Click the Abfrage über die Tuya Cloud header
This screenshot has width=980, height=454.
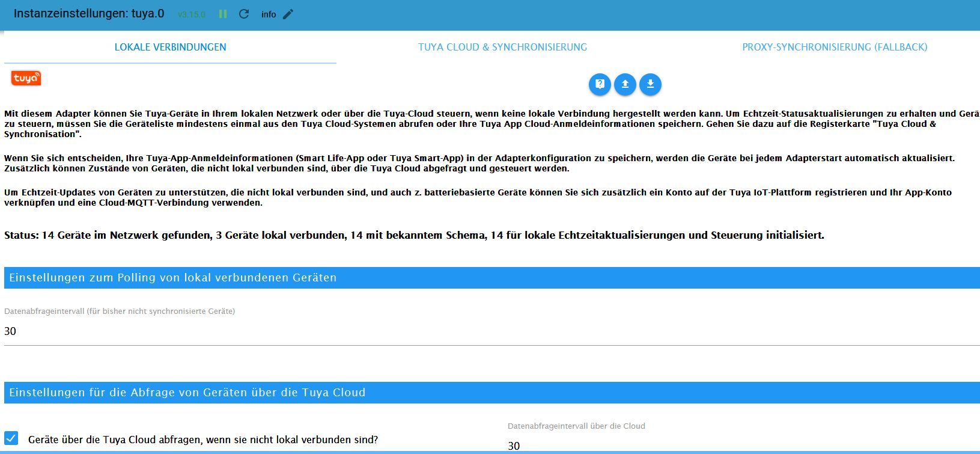pyautogui.click(x=492, y=393)
